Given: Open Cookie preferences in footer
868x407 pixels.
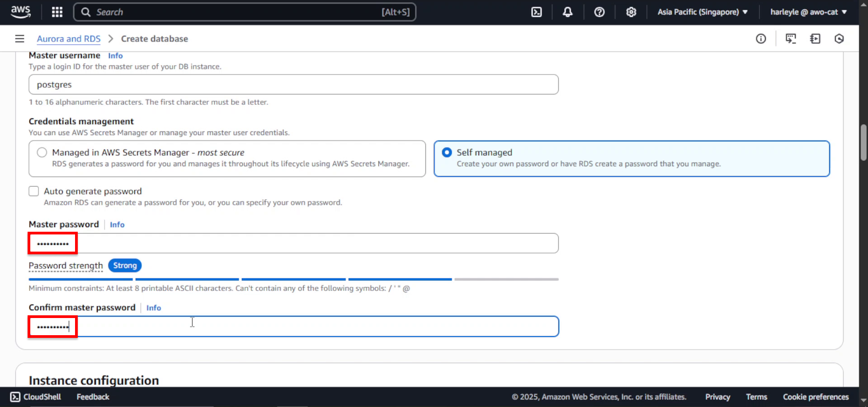Looking at the screenshot, I should click(816, 397).
